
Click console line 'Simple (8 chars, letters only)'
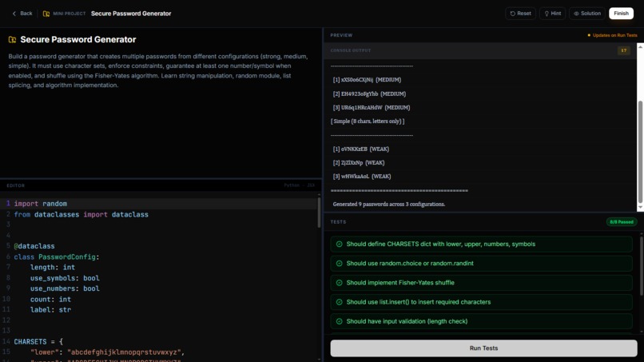pyautogui.click(x=368, y=121)
